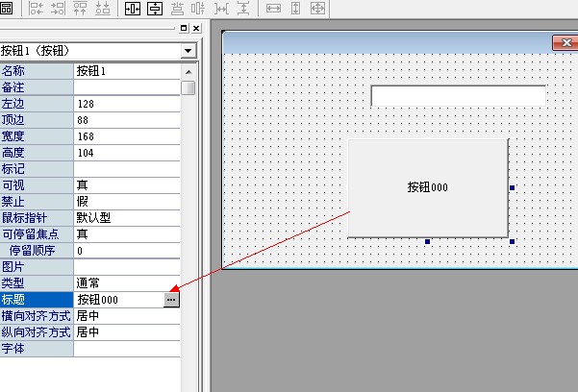
Task: Toggle the 禁止 value 假
Action: pos(126,202)
